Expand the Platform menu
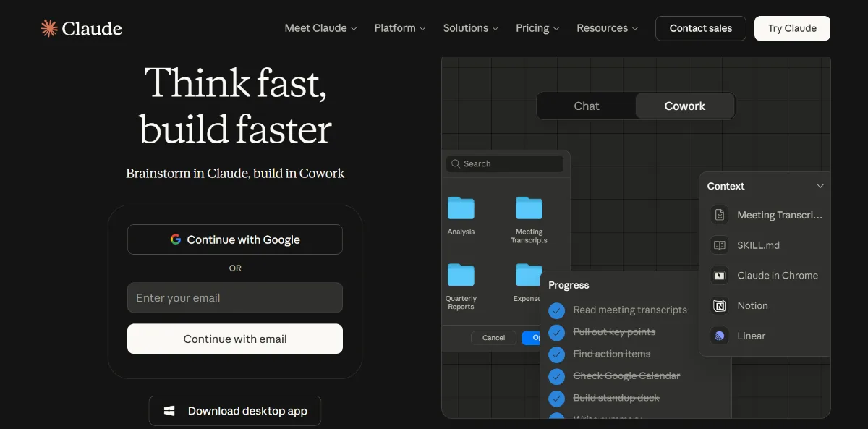Screen dimensions: 868x429 coord(400,28)
